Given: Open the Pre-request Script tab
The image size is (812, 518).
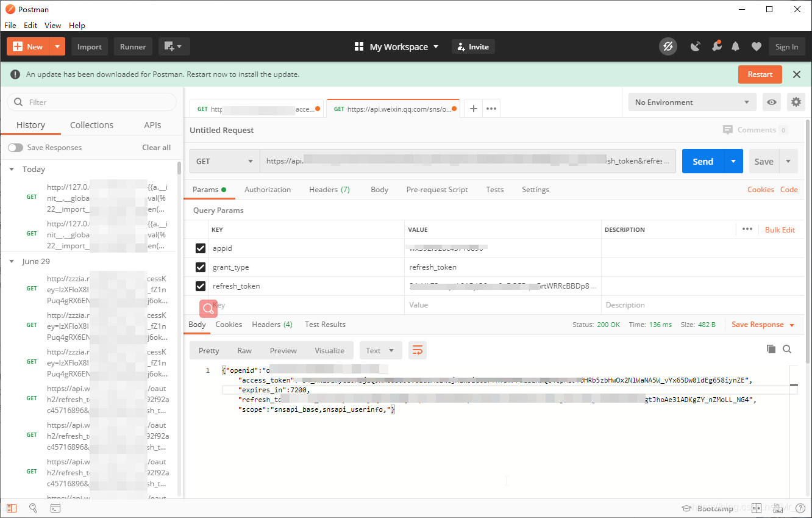Looking at the screenshot, I should click(x=437, y=190).
